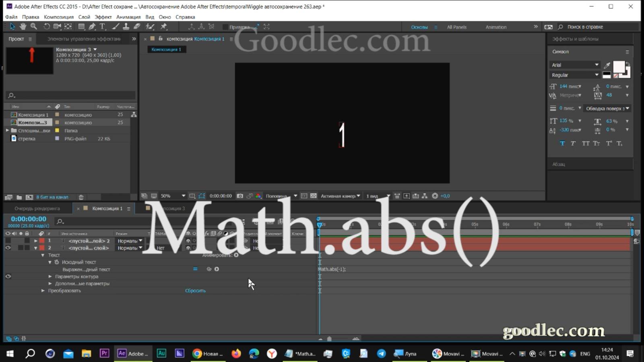This screenshot has width=644, height=362.
Task: Open the 50% magnification dropdown
Action: click(x=173, y=196)
